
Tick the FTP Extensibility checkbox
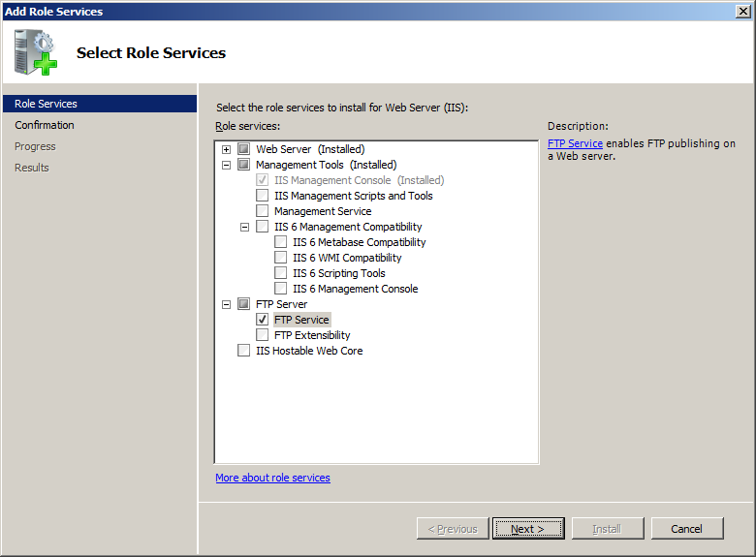pos(263,335)
